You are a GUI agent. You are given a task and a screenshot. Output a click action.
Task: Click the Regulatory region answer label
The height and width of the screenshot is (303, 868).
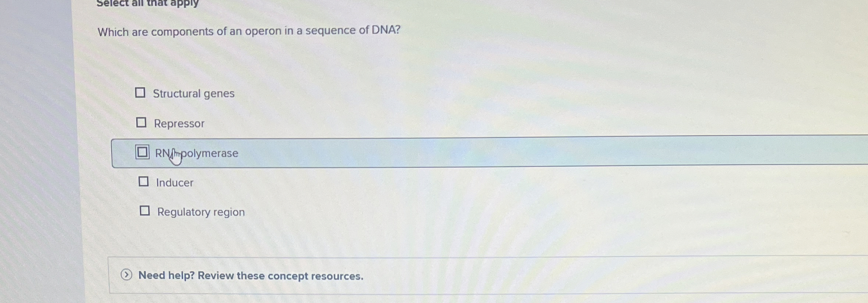[x=201, y=211]
